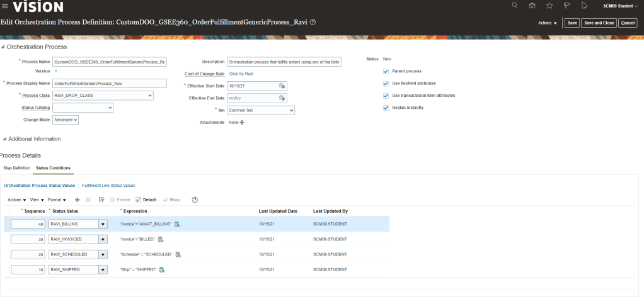Viewport: 644px width, 297px height.
Task: Uncheck the Parent process checkbox
Action: [386, 71]
